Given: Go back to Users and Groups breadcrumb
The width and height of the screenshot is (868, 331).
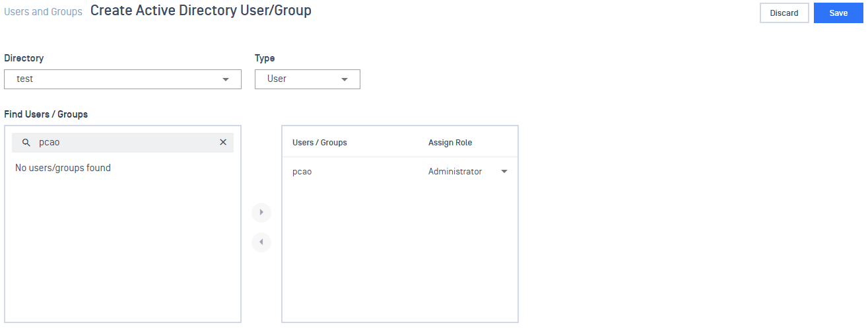Looking at the screenshot, I should [44, 12].
